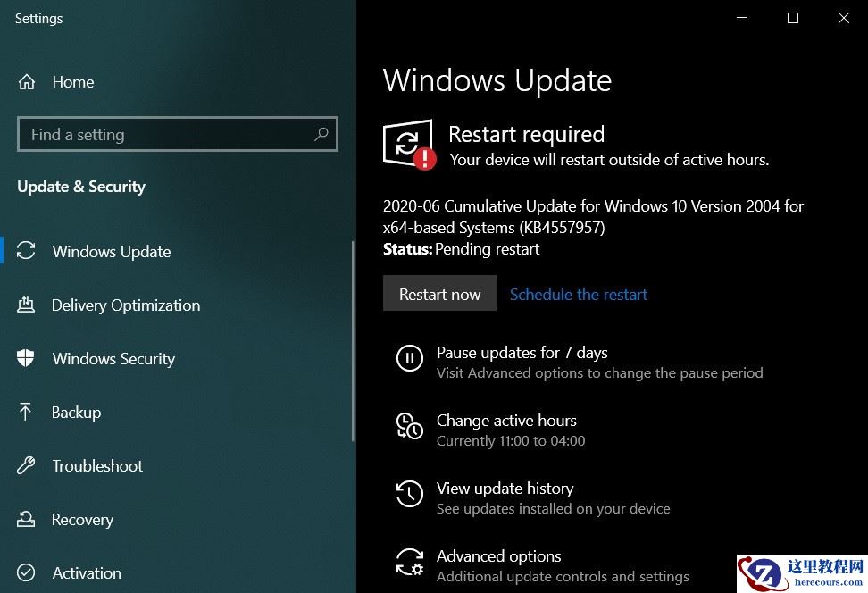
Task: Open Schedule the restart link
Action: (x=579, y=294)
